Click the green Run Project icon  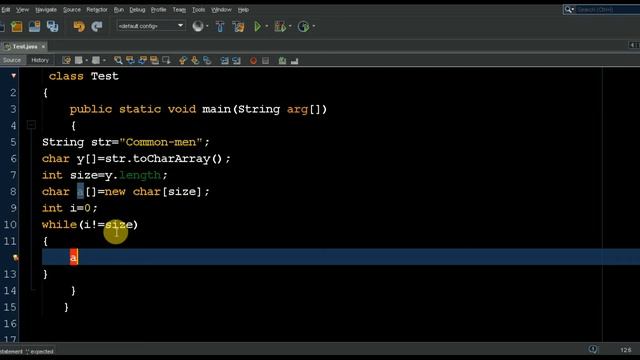(258, 27)
